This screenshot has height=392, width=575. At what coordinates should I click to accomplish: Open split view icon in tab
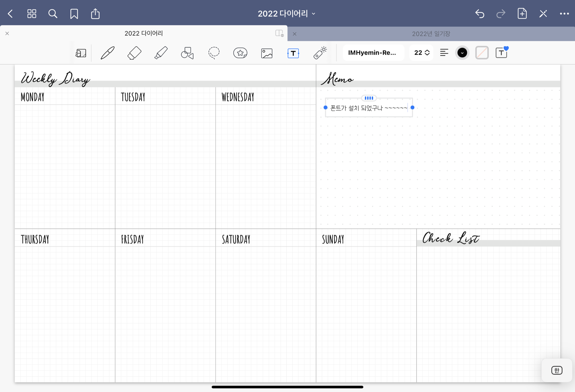(279, 33)
